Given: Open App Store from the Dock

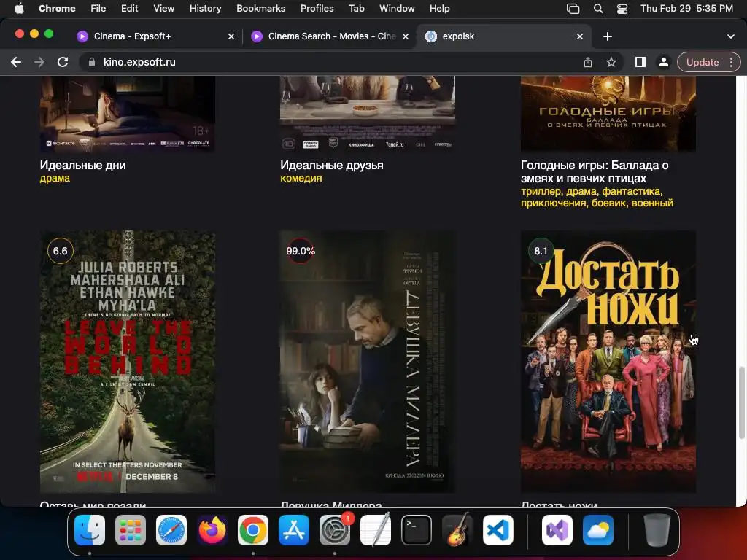Looking at the screenshot, I should tap(294, 530).
